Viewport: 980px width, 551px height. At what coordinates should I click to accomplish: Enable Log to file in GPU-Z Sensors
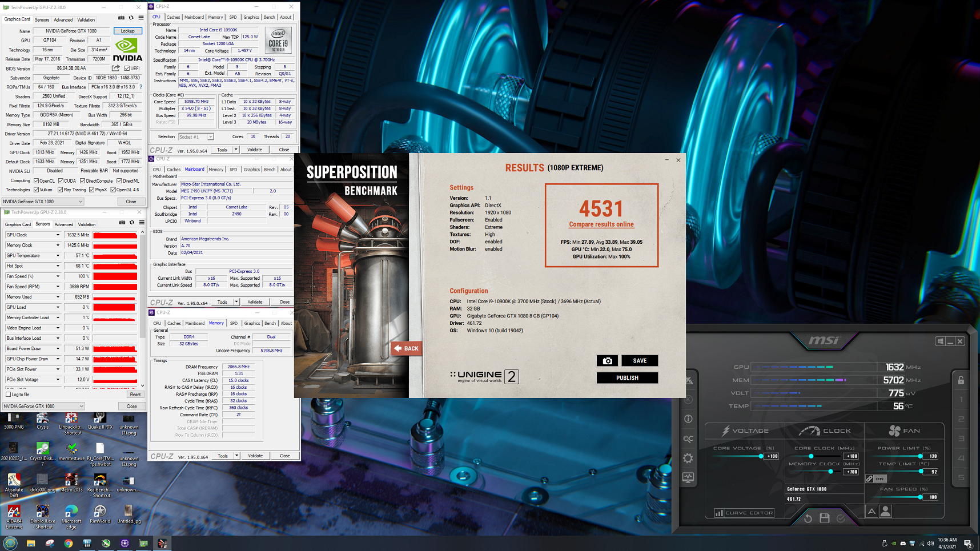point(8,395)
